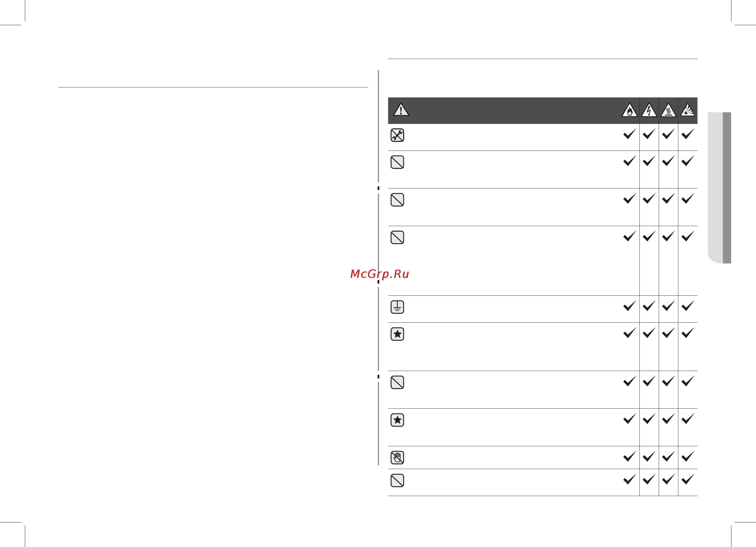This screenshot has width=756, height=547.
Task: Click the do-not-disassemble wrench icon
Action: [397, 135]
